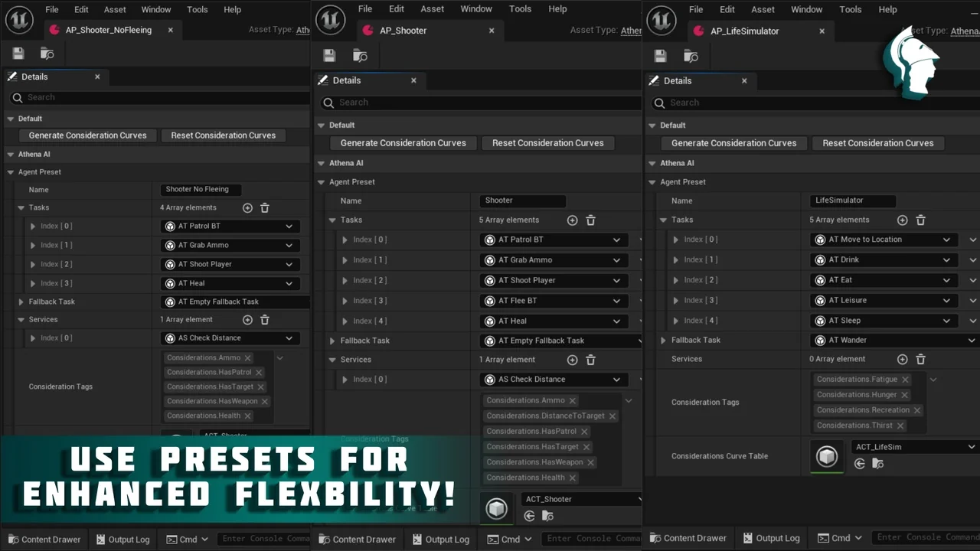Viewport: 980px width, 551px height.
Task: Remove the Considerations.Hunger tag
Action: pos(904,395)
